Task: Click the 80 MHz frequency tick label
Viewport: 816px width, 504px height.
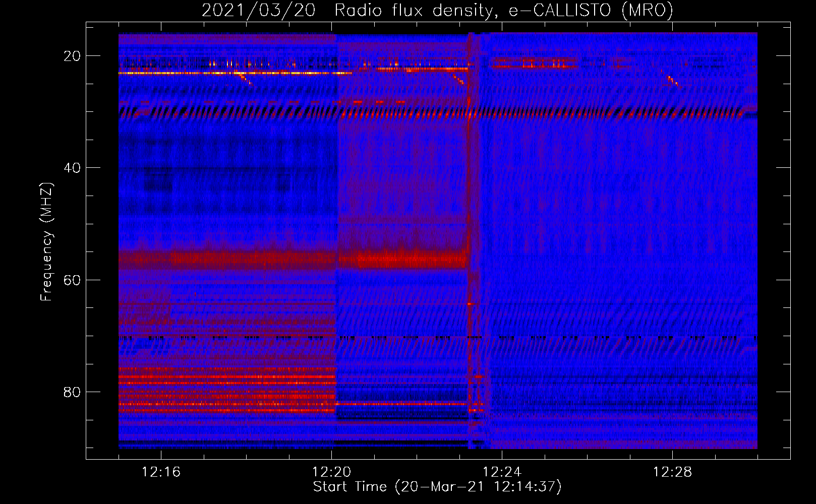Action: (x=72, y=392)
